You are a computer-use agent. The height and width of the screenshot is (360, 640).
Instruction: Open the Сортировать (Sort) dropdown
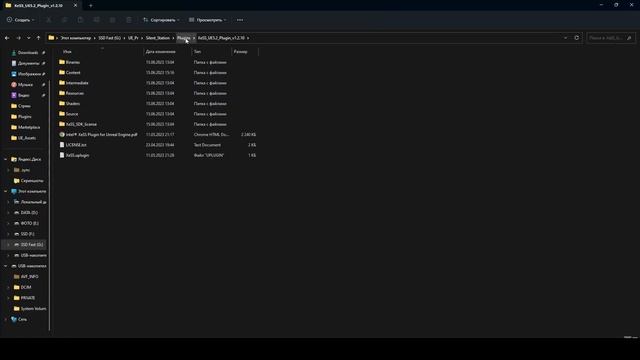tap(161, 20)
